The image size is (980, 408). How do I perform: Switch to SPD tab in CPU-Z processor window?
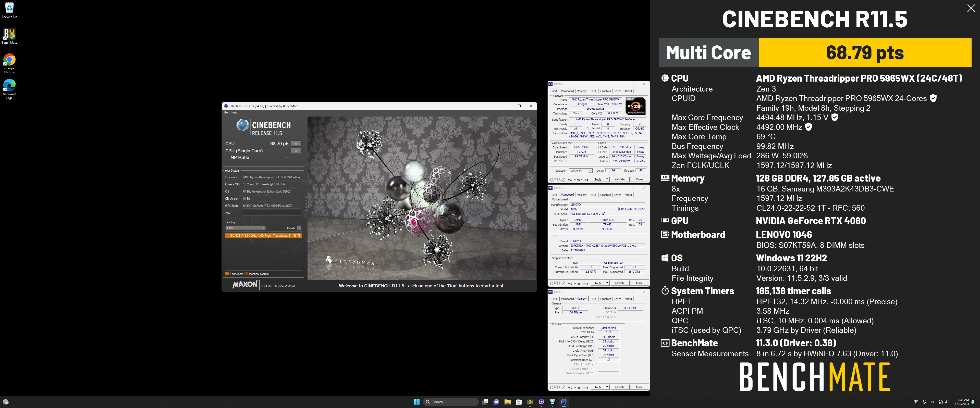(x=593, y=91)
